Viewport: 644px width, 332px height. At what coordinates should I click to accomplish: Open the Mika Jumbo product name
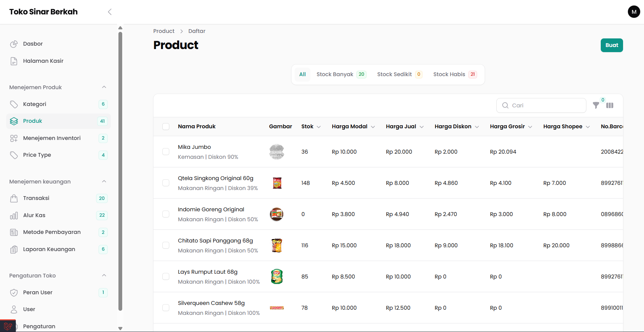click(194, 147)
